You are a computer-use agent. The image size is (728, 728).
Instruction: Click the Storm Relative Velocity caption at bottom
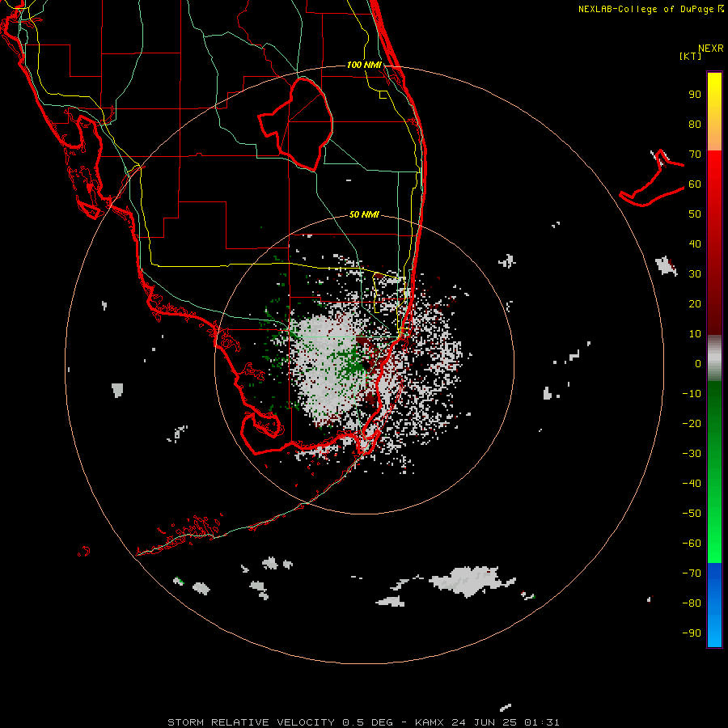(363, 722)
